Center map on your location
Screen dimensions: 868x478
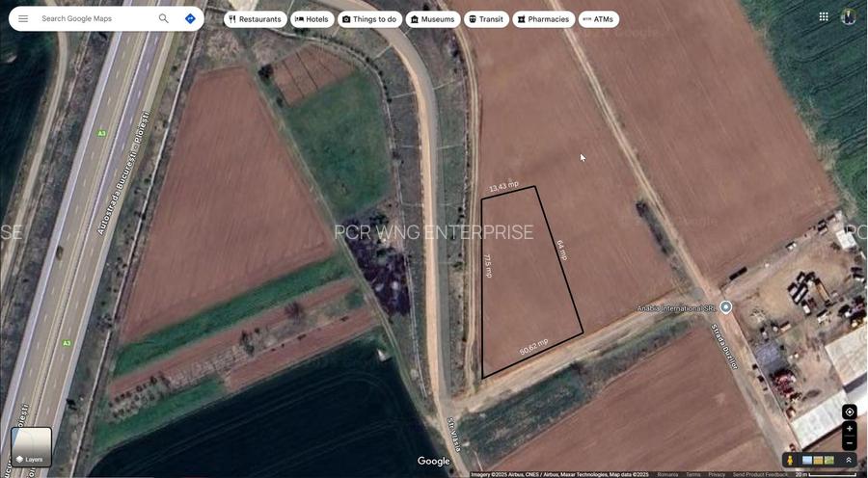849,412
